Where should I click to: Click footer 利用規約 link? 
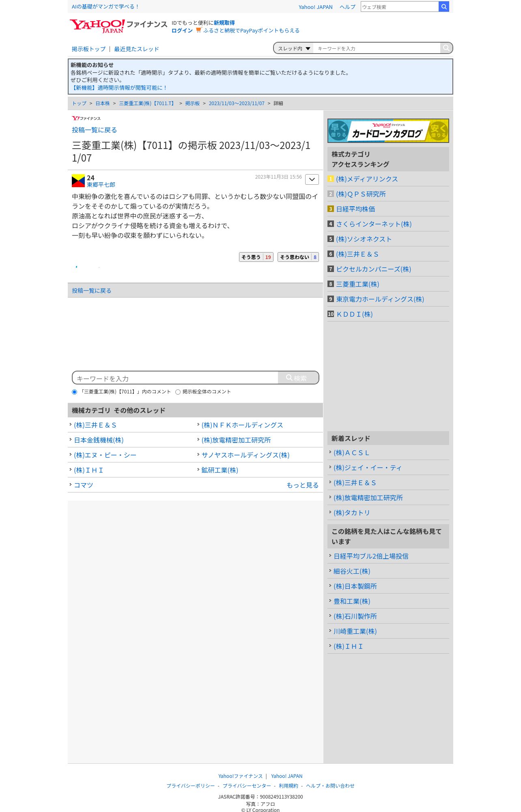[x=288, y=786]
